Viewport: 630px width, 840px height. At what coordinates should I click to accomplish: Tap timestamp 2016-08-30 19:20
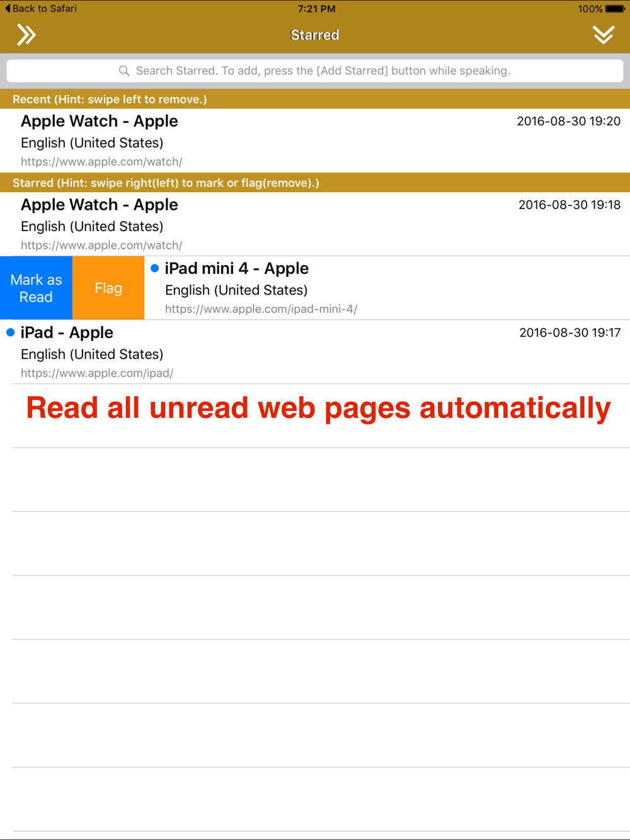tap(568, 121)
